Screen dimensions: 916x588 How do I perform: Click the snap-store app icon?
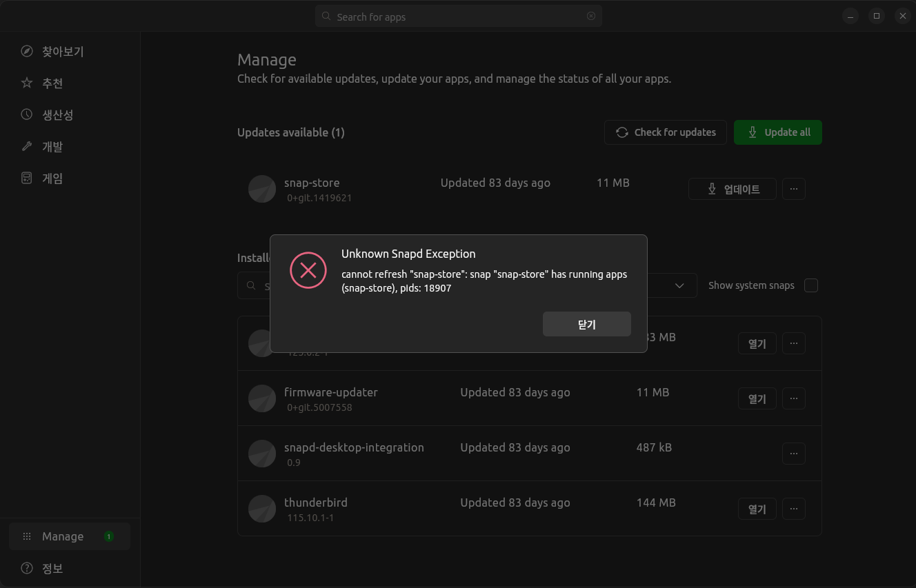262,189
